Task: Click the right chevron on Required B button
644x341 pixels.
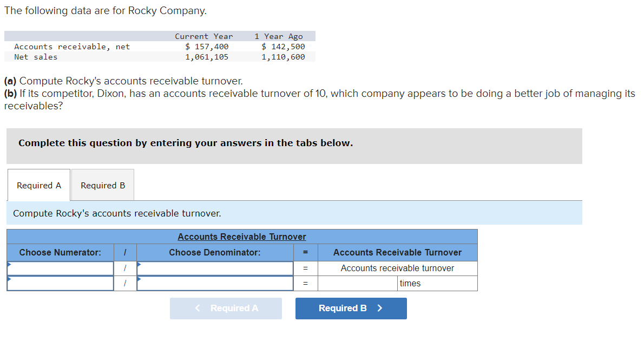Action: (x=380, y=308)
